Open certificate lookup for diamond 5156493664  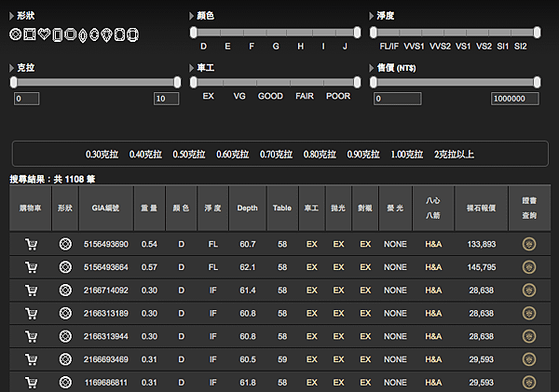pyautogui.click(x=529, y=267)
